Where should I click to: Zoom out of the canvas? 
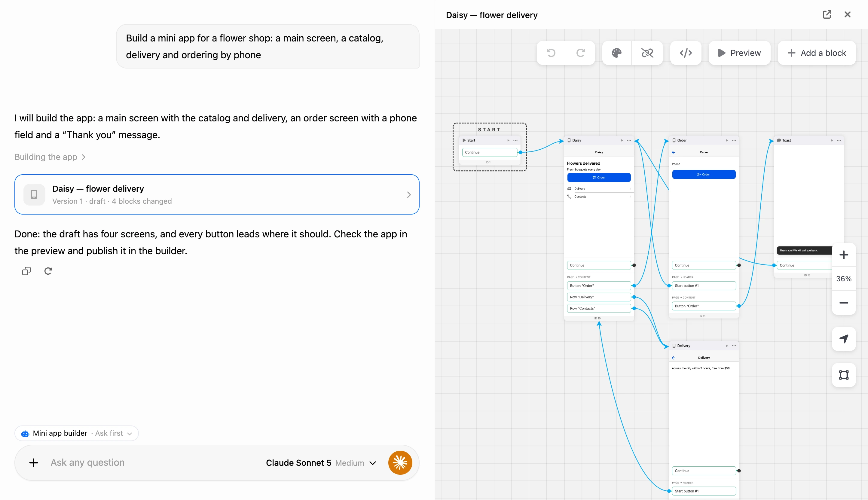(844, 303)
